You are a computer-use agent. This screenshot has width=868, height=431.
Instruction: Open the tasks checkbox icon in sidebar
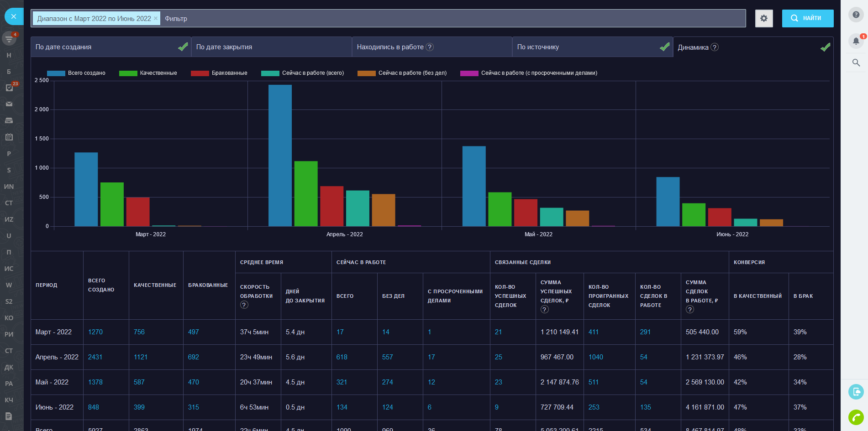tap(9, 88)
